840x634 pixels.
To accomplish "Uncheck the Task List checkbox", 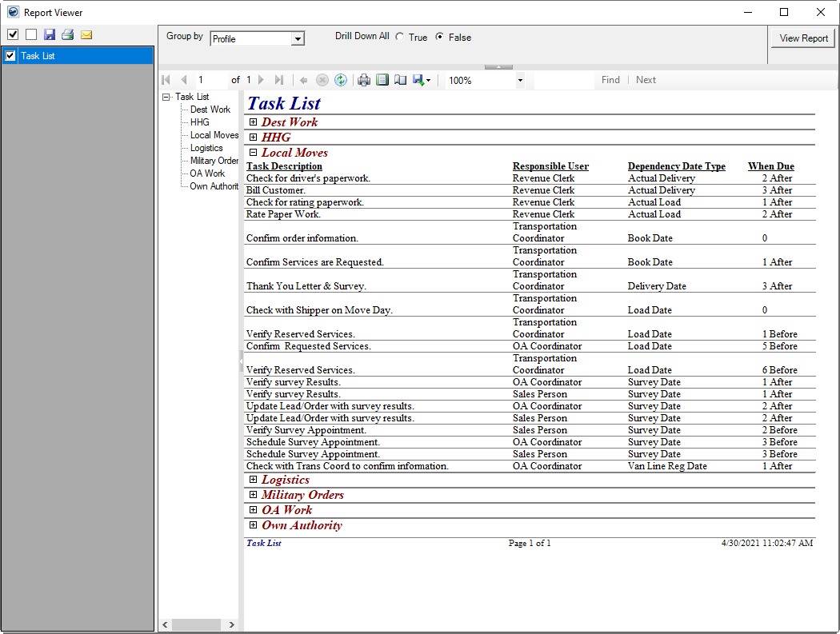I will [10, 56].
